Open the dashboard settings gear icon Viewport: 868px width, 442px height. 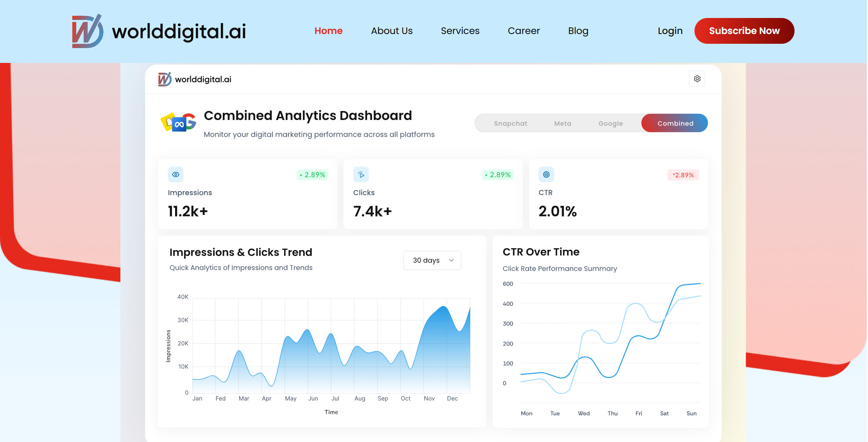pyautogui.click(x=697, y=79)
